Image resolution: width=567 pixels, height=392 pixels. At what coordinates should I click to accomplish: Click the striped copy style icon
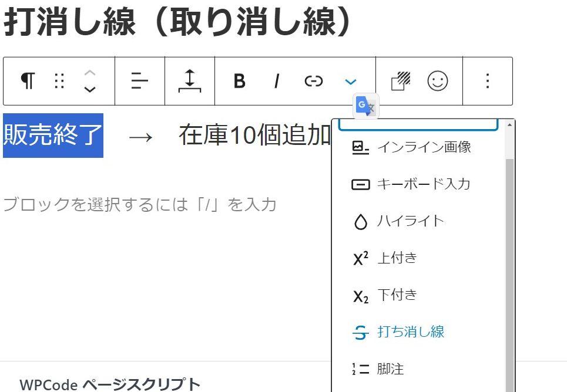401,81
